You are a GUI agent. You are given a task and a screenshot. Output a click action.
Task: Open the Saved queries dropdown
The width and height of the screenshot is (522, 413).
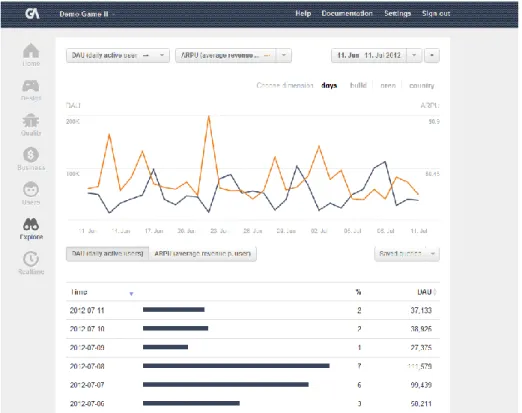(407, 254)
